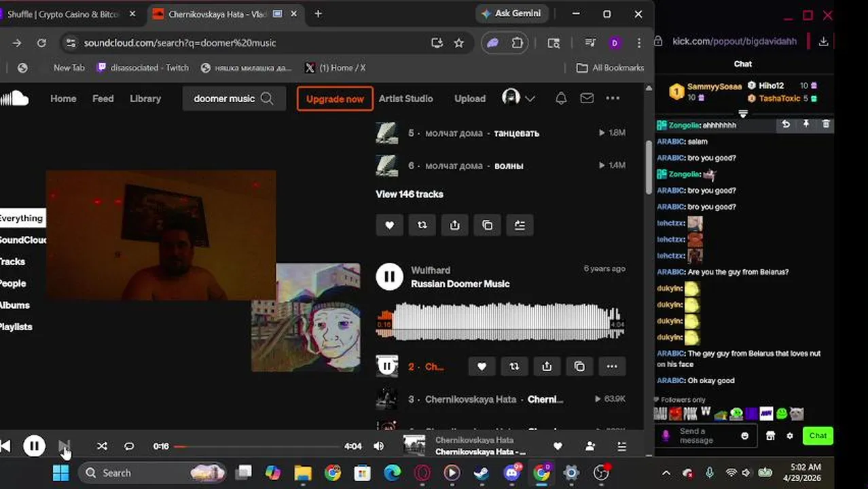Open SoundCloud messages envelope

(x=587, y=98)
